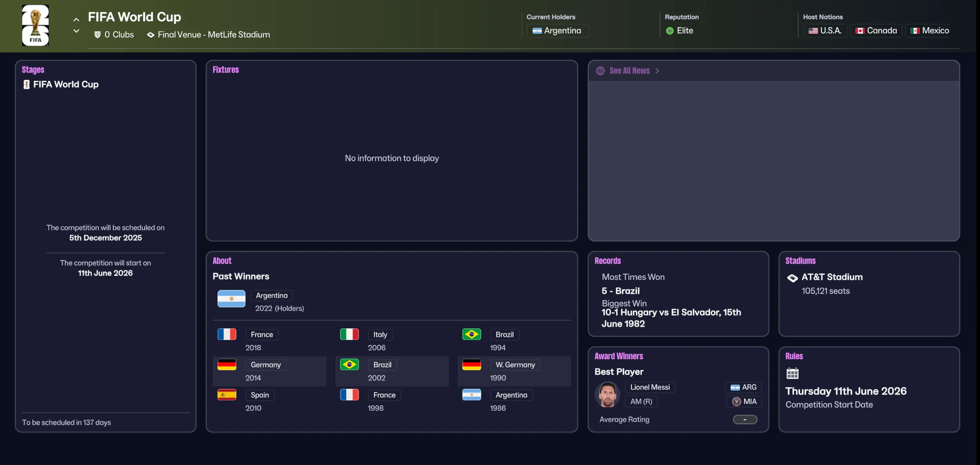Click W. Germany flag for 1990 winner
The image size is (980, 465).
(x=471, y=365)
